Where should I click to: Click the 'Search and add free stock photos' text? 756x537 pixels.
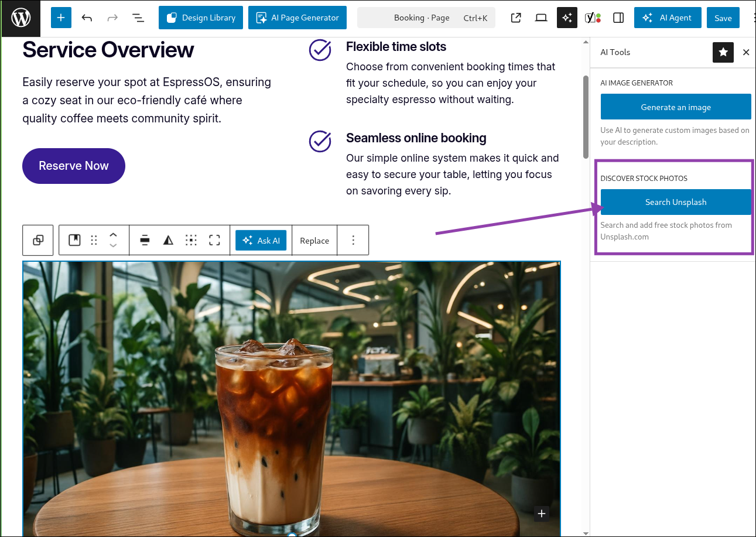tap(666, 231)
